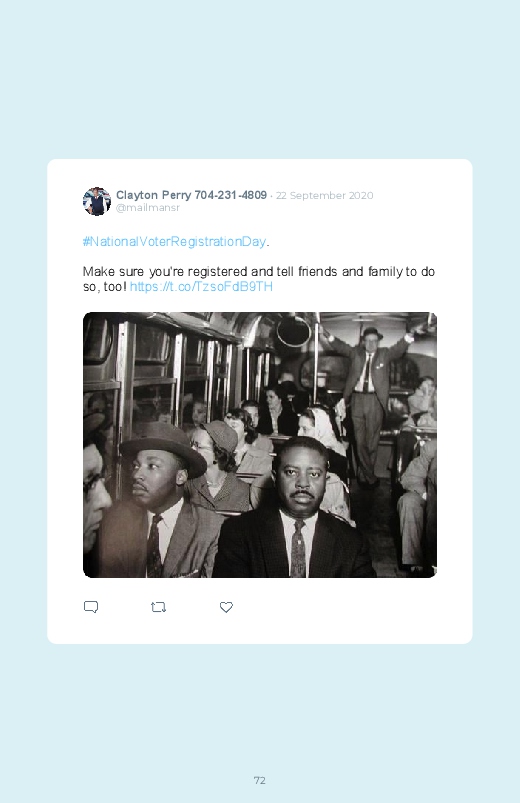The width and height of the screenshot is (520, 803).
Task: Like the tweet with heart icon
Action: tap(226, 607)
